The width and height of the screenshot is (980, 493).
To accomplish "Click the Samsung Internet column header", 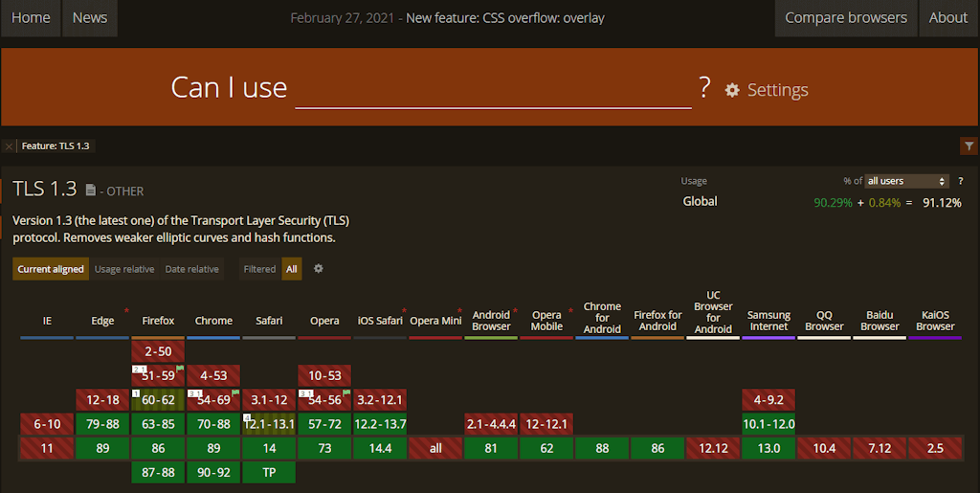I will pyautogui.click(x=768, y=321).
